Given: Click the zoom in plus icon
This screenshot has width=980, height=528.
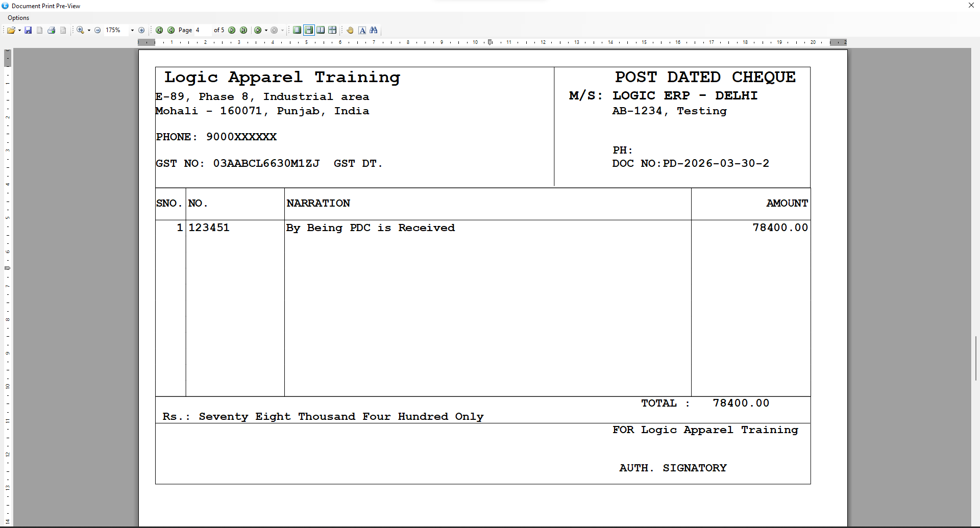Looking at the screenshot, I should [141, 30].
